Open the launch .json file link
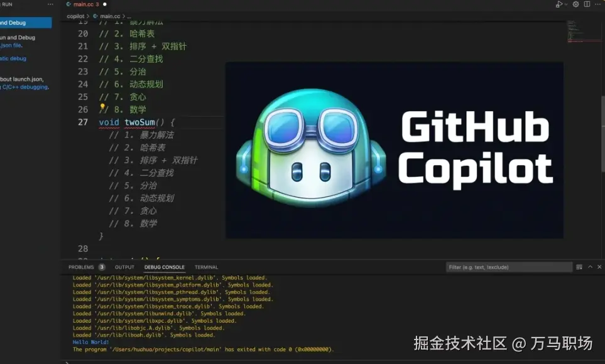605x364 pixels. pyautogui.click(x=11, y=45)
